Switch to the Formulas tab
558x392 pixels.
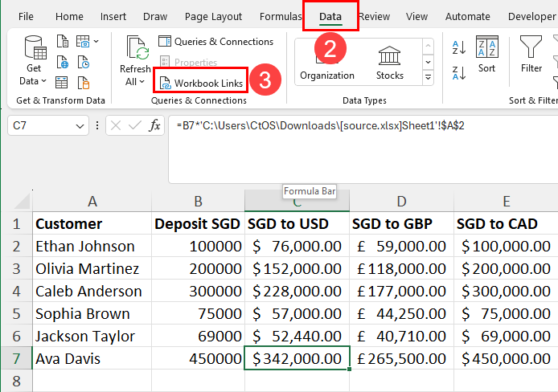[280, 16]
